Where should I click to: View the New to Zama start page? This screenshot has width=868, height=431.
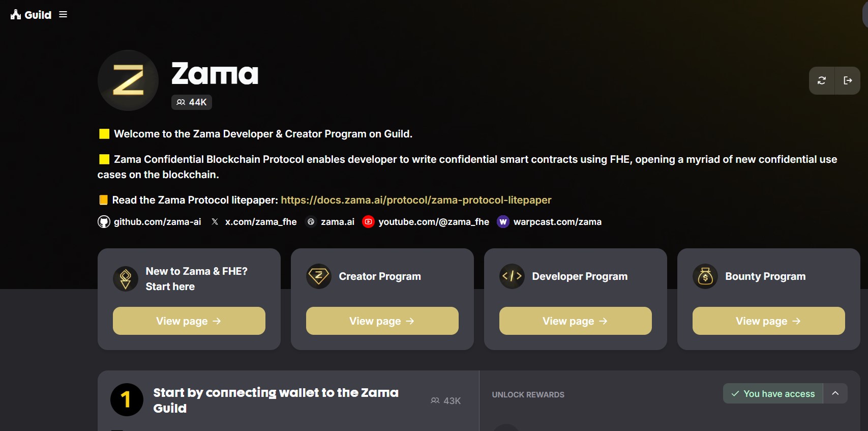point(189,321)
